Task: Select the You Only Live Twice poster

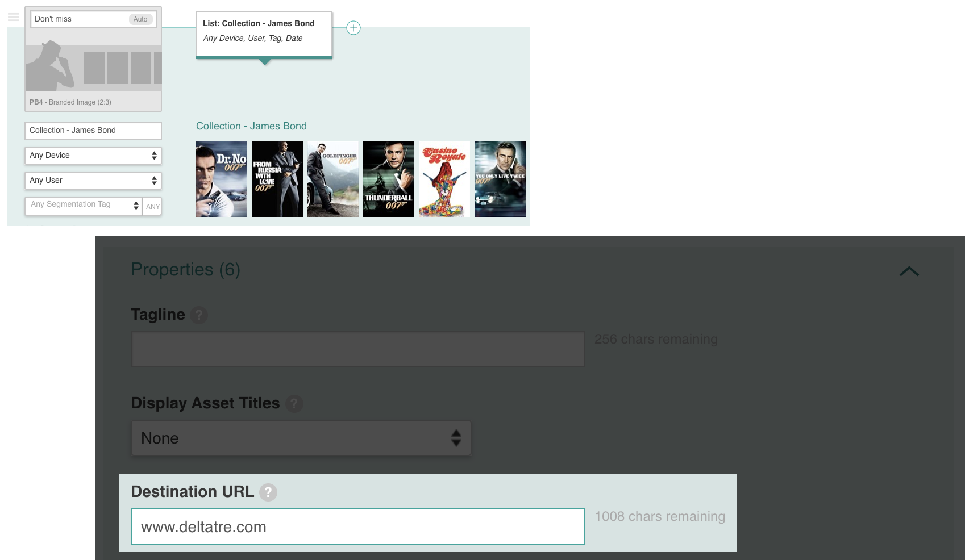Action: 500,179
